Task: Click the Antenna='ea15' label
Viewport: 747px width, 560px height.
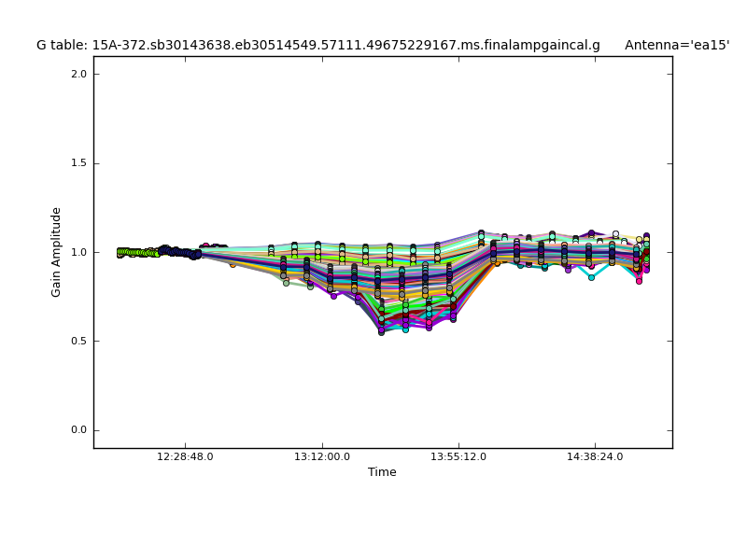Action: (x=677, y=45)
